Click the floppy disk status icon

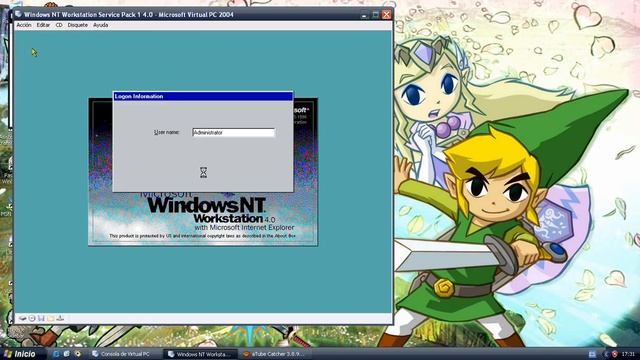point(41,318)
